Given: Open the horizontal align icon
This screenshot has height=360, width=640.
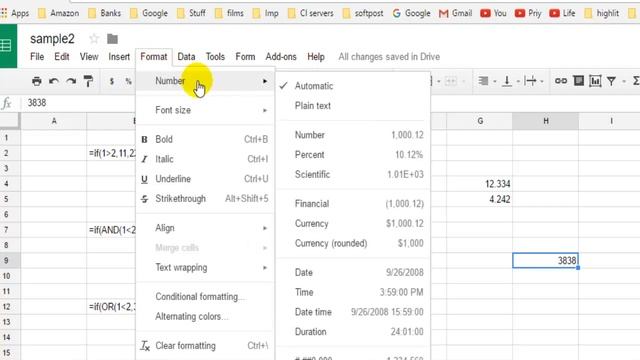Looking at the screenshot, I should click(483, 81).
